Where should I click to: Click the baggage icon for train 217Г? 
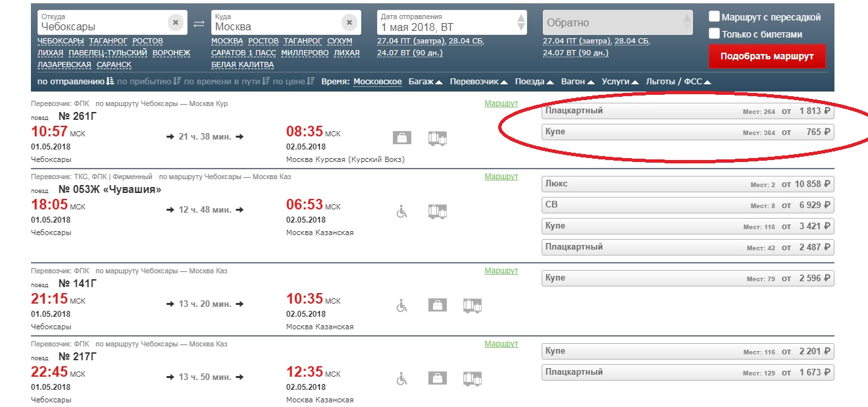tap(437, 379)
